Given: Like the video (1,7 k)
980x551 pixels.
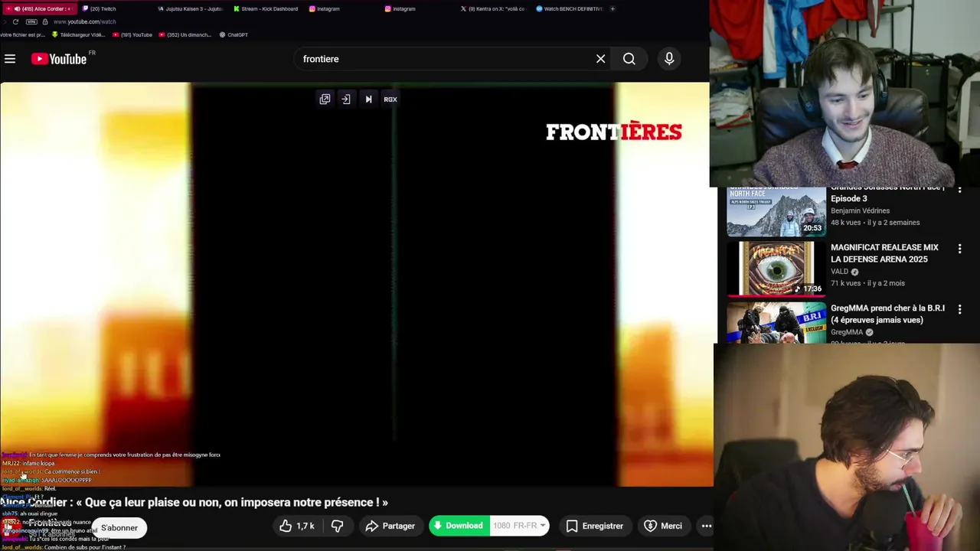Looking at the screenshot, I should click(297, 526).
